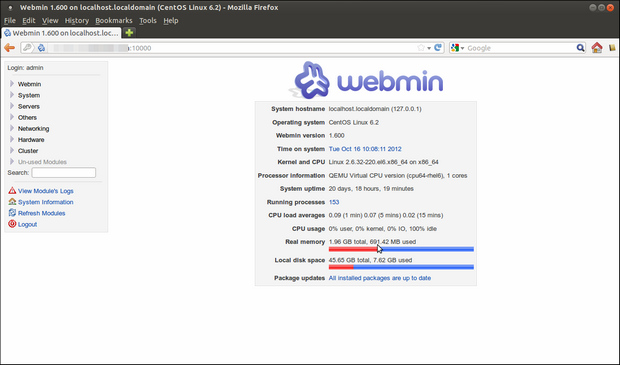Viewport: 620px width, 365px height.
Task: Click the Webmin tab favicon
Action: tap(8, 33)
